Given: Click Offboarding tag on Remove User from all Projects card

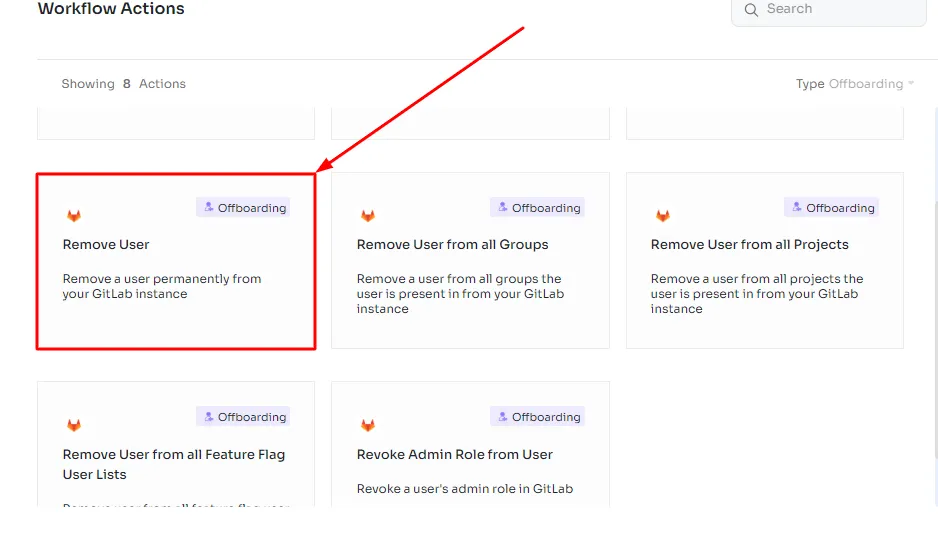Looking at the screenshot, I should pos(832,208).
